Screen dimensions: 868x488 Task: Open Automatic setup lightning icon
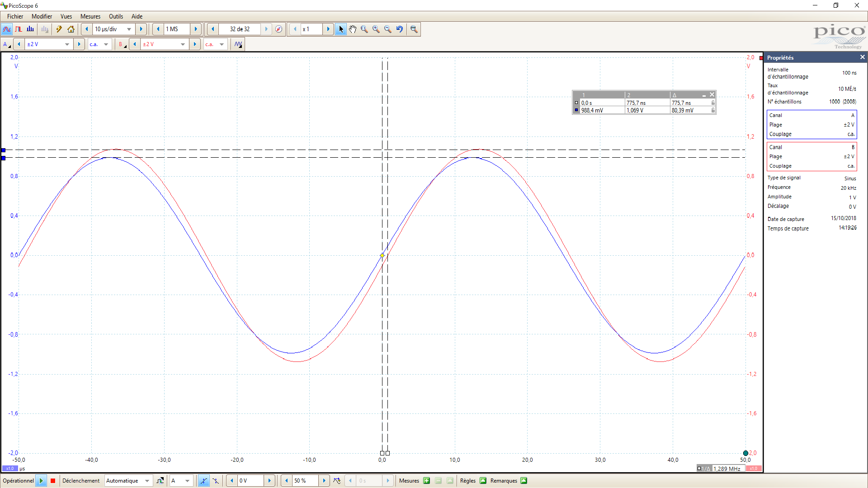click(59, 29)
